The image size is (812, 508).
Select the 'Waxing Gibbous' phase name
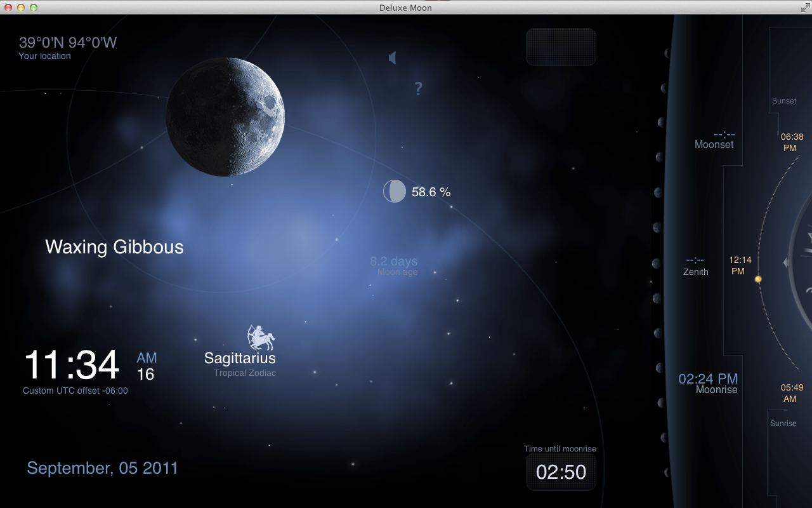click(x=115, y=247)
